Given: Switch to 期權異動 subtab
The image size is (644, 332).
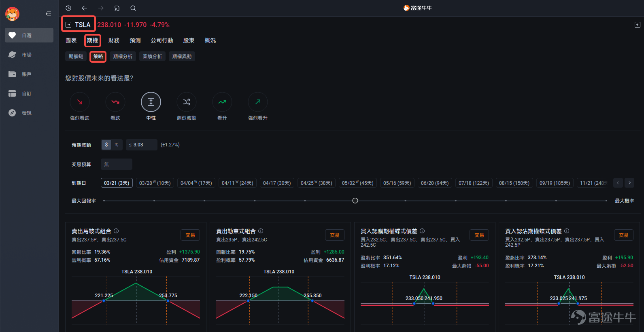Looking at the screenshot, I should (x=182, y=57).
